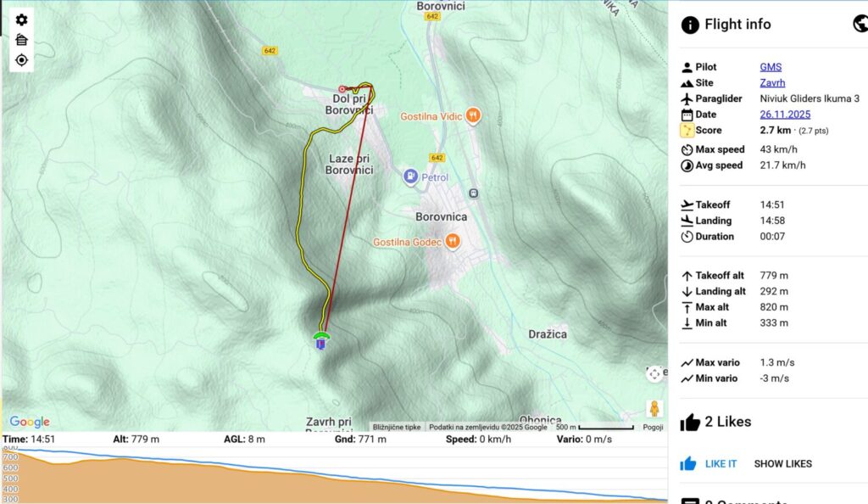Open the 26.11.2025 date link

(x=785, y=115)
